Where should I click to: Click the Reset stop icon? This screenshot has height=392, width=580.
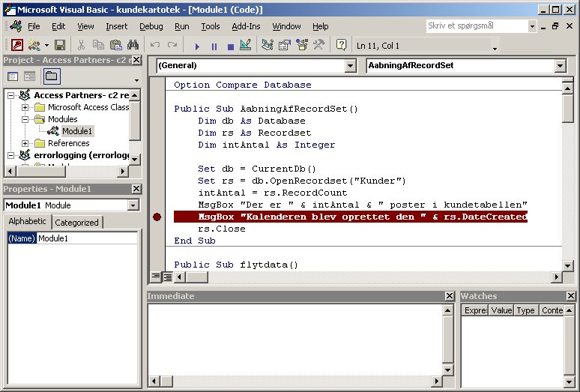point(230,45)
